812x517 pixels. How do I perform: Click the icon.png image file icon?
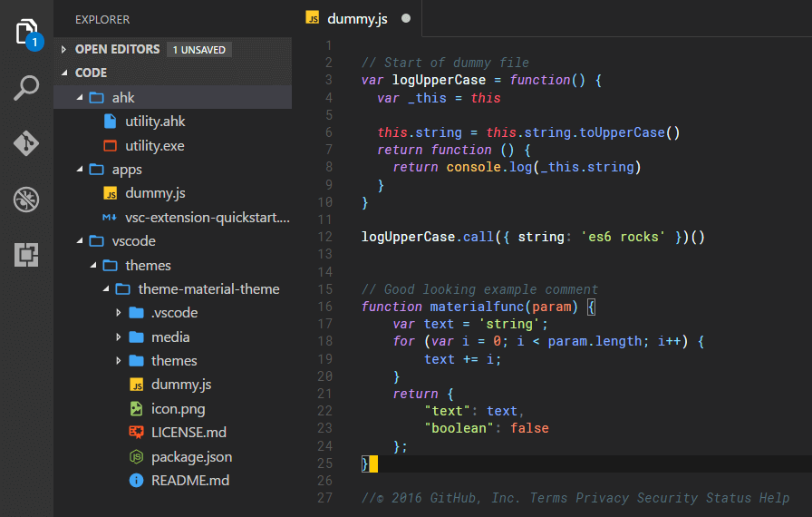pyautogui.click(x=137, y=408)
